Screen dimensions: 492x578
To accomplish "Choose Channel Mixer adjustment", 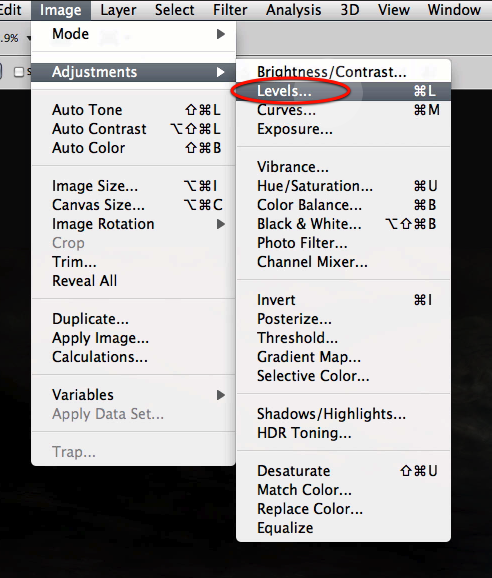I will coord(343,262).
